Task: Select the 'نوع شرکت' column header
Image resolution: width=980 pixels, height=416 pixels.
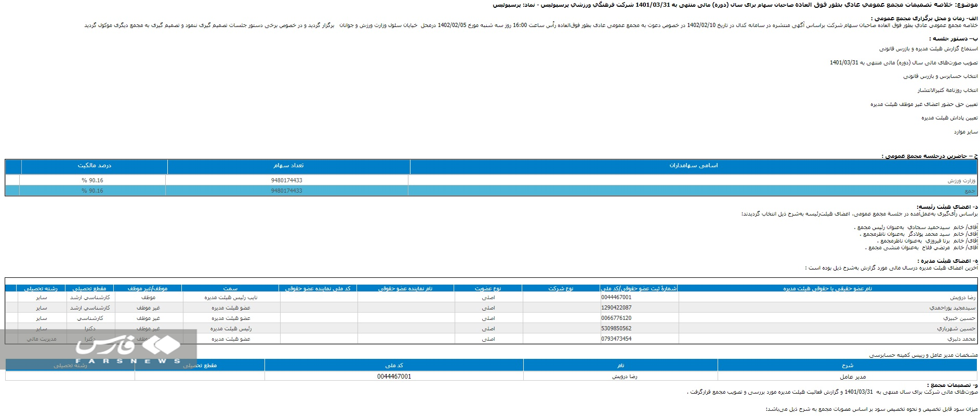Action: [x=561, y=288]
